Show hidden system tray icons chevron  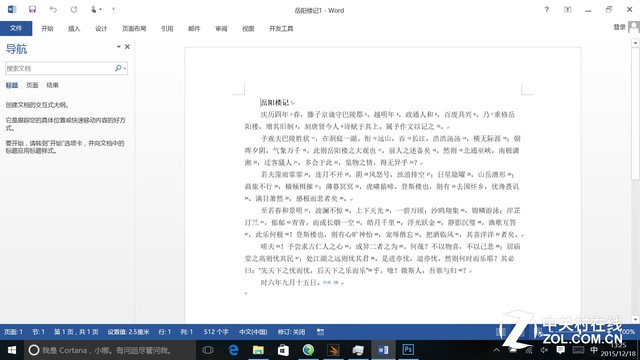click(x=496, y=350)
